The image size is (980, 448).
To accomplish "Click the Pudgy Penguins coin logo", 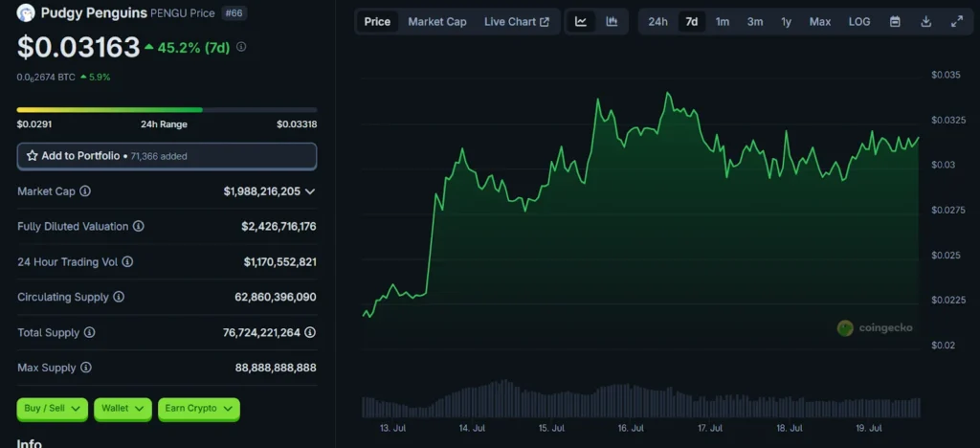I will 26,12.
